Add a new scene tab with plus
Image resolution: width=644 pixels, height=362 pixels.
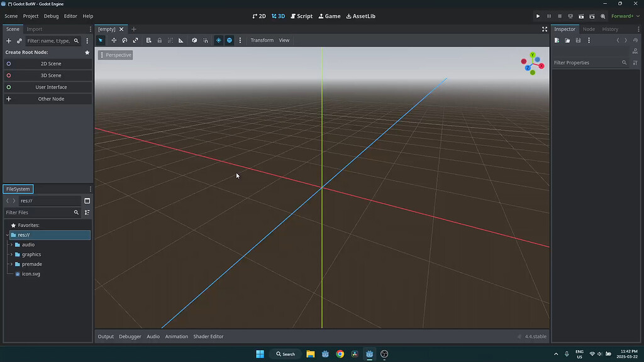133,29
